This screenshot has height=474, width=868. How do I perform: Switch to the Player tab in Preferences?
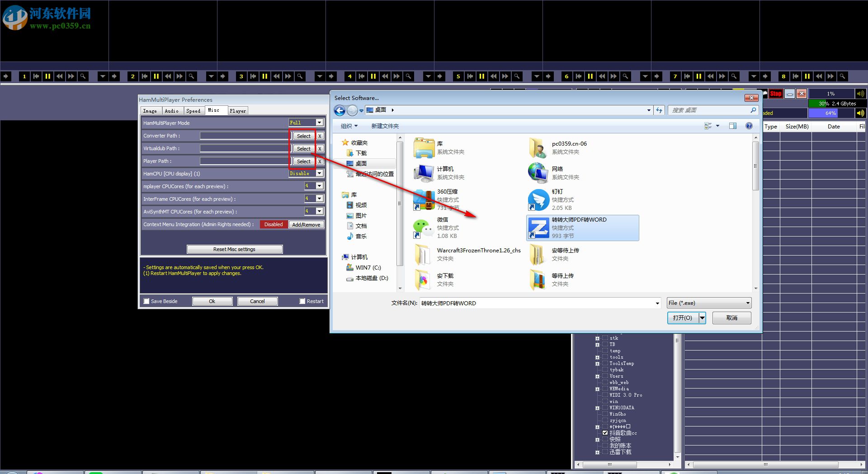pos(238,111)
